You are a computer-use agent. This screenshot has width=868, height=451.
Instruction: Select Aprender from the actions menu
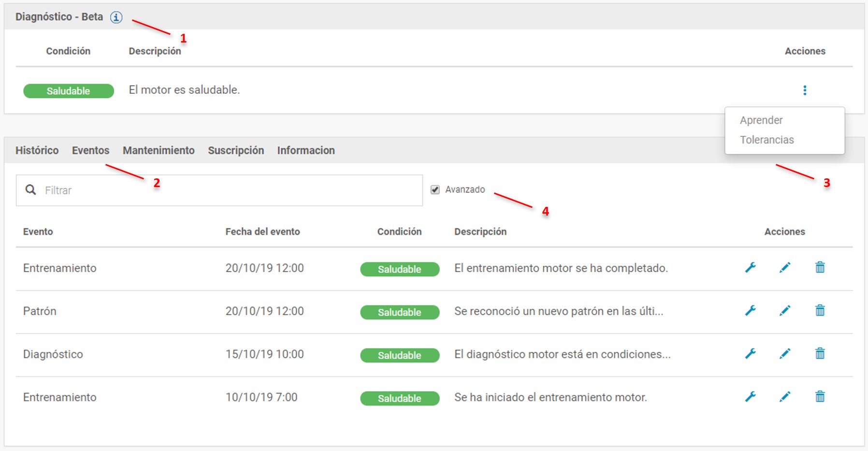(761, 120)
